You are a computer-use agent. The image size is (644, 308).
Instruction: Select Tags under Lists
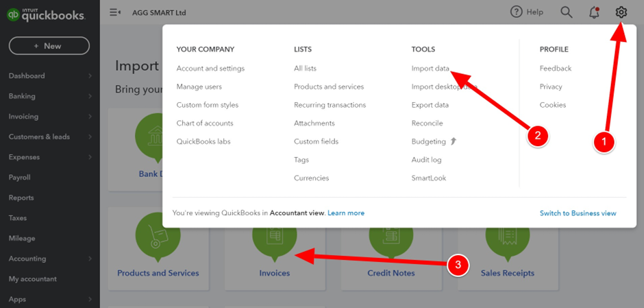[301, 160]
